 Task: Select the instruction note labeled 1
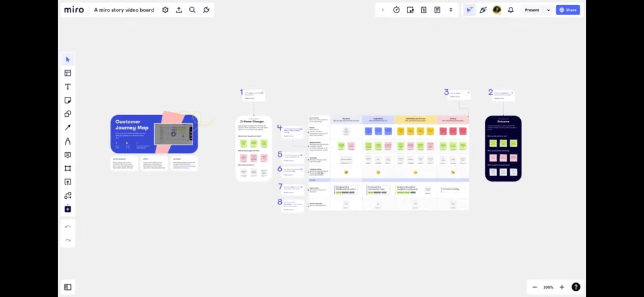[254, 95]
